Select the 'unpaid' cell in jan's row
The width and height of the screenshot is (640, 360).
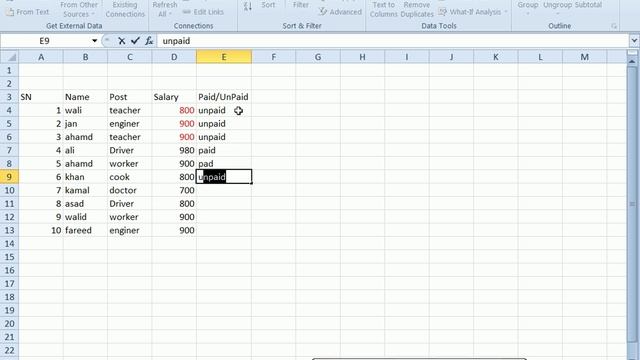coord(224,124)
